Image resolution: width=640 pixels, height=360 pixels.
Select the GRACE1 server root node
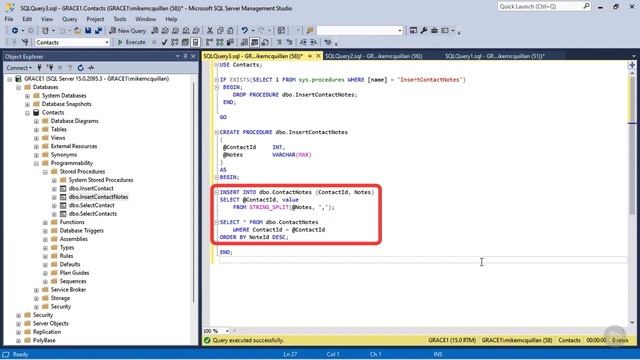96,79
